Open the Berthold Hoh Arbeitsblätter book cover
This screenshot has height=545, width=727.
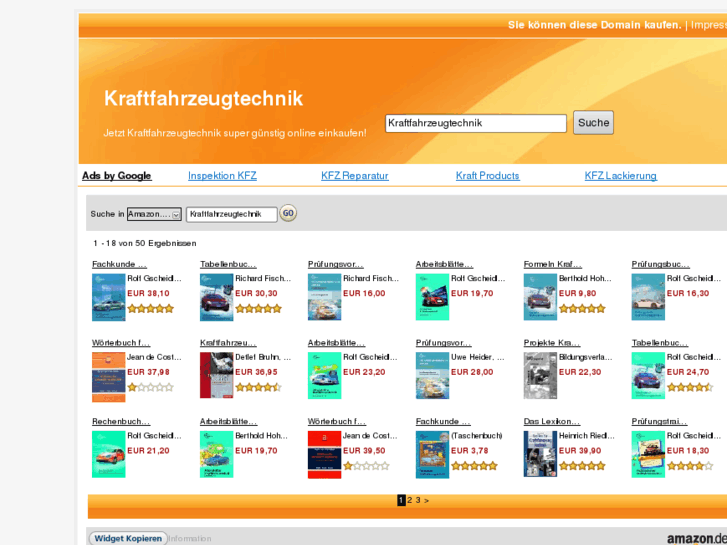click(x=217, y=455)
